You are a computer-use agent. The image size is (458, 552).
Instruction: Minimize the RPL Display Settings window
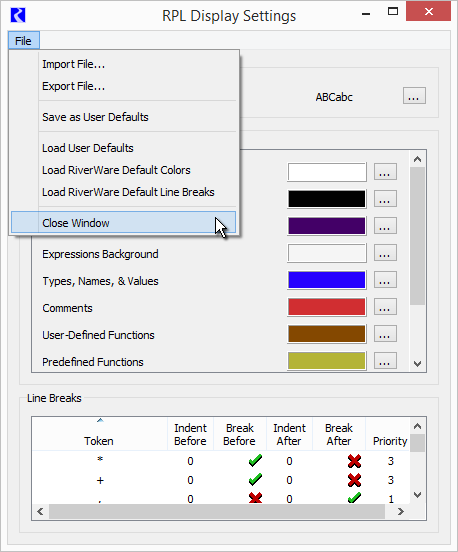pyautogui.click(x=366, y=14)
